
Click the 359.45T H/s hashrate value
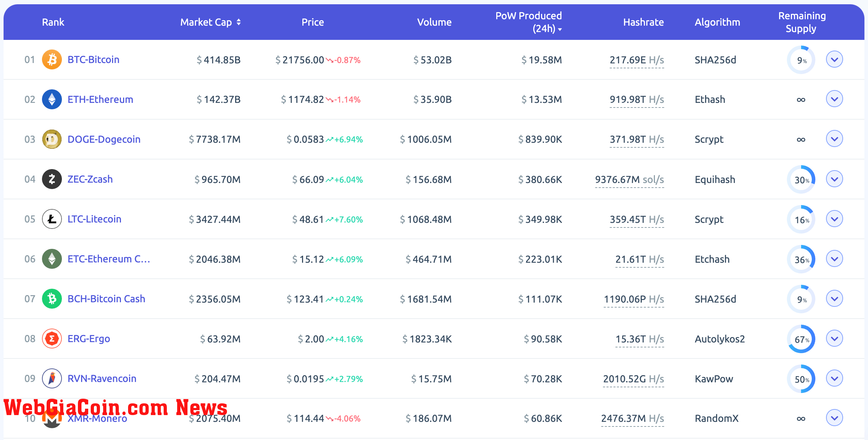637,219
